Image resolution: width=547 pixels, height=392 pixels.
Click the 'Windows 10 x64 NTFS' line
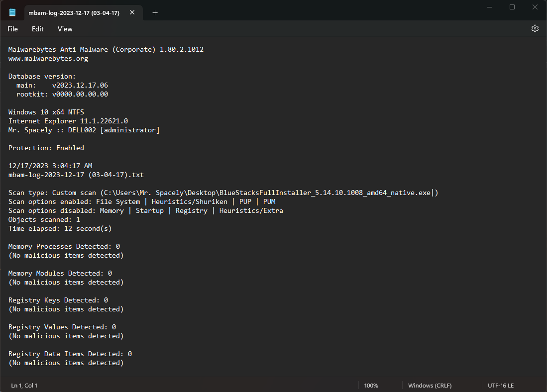coord(46,112)
